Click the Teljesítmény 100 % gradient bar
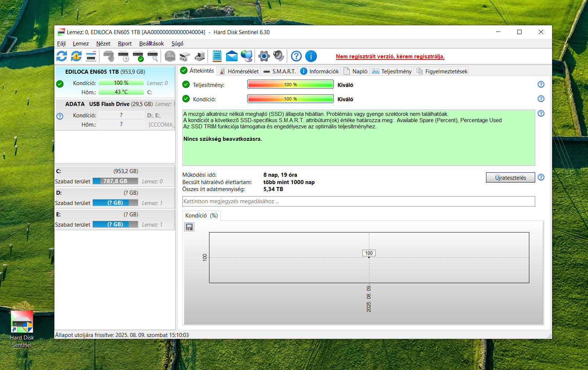 tap(291, 85)
